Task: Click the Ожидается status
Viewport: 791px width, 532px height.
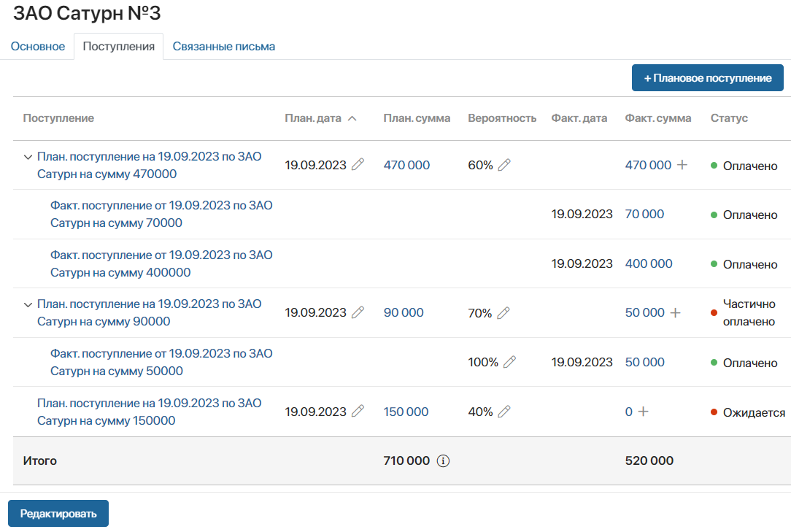Action: (754, 412)
